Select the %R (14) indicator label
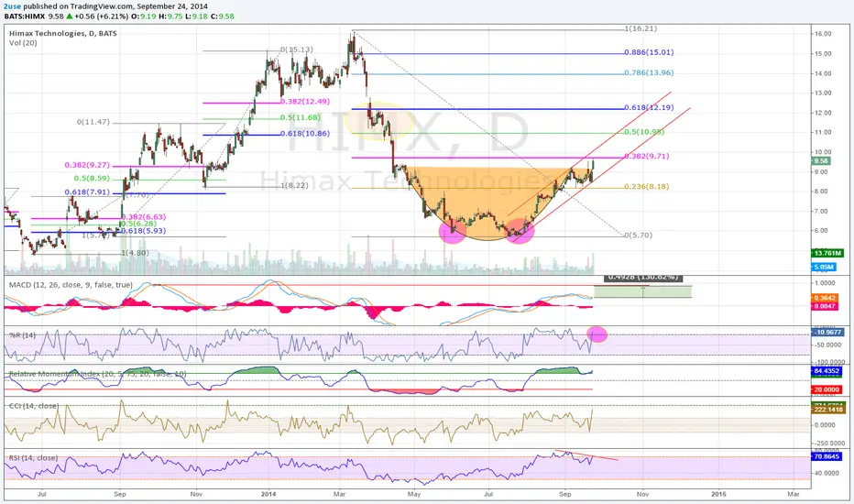Image resolution: width=854 pixels, height=504 pixels. 22,335
